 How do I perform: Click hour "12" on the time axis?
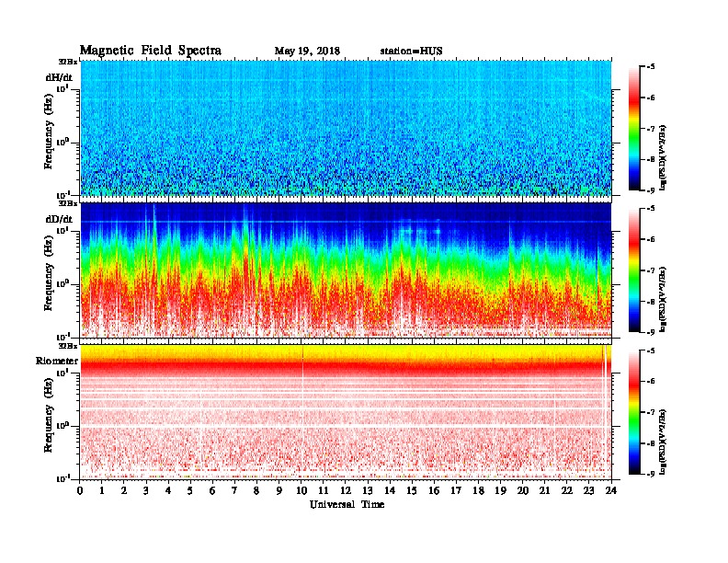346,490
